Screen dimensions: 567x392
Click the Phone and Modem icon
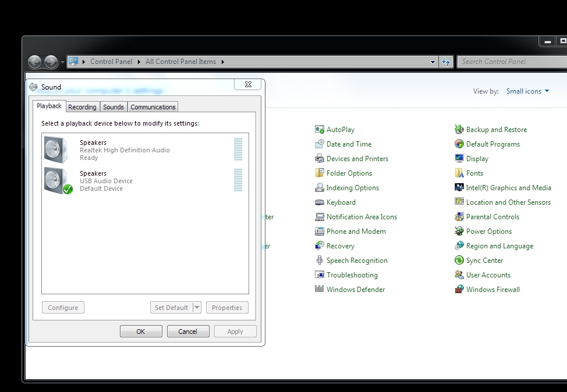pyautogui.click(x=319, y=231)
